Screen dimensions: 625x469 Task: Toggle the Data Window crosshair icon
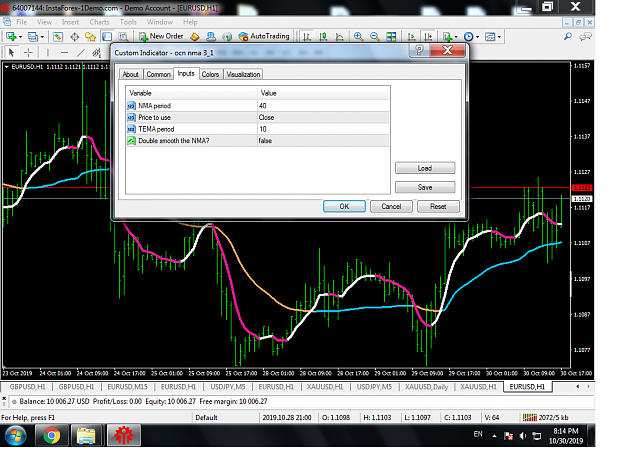click(x=75, y=37)
